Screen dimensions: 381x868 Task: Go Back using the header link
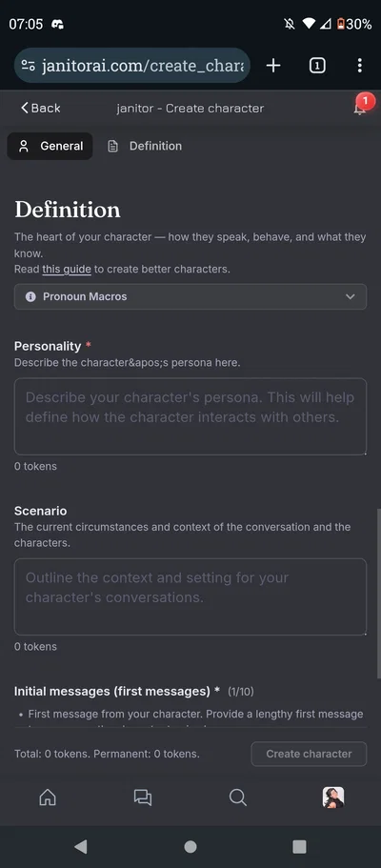pyautogui.click(x=40, y=108)
